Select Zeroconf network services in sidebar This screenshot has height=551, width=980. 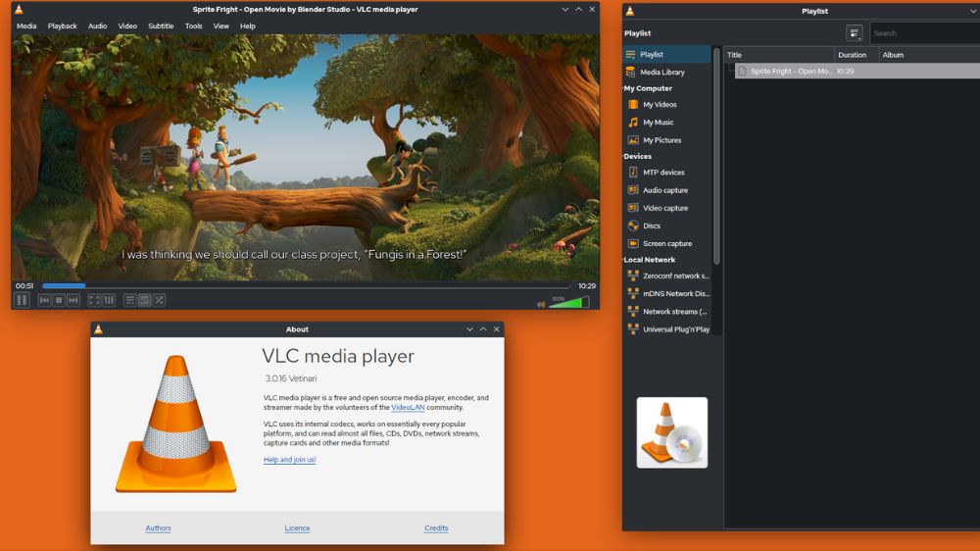click(666, 275)
